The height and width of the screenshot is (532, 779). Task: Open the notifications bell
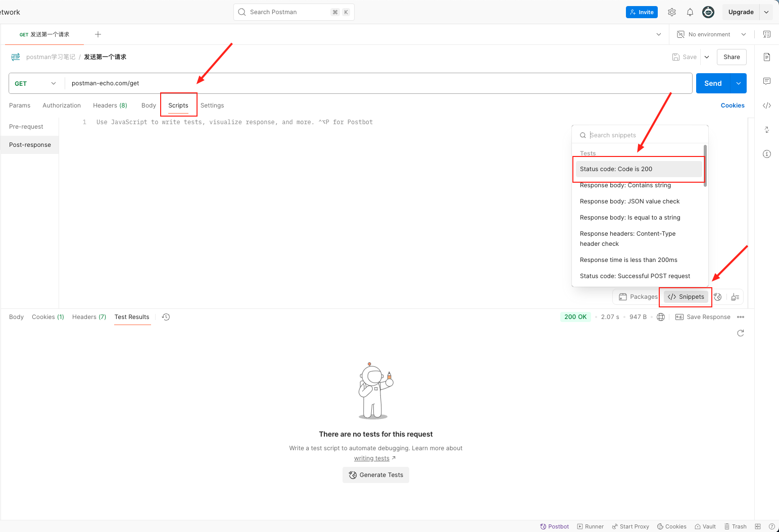[690, 12]
